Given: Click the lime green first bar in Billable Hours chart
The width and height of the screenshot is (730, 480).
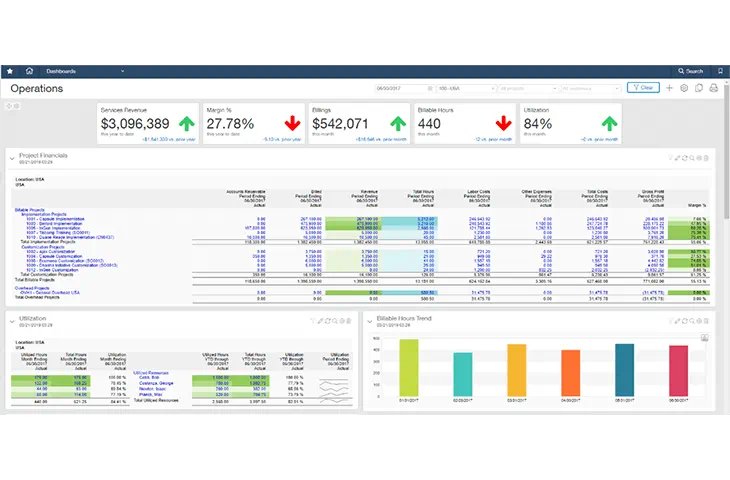Looking at the screenshot, I should (409, 368).
